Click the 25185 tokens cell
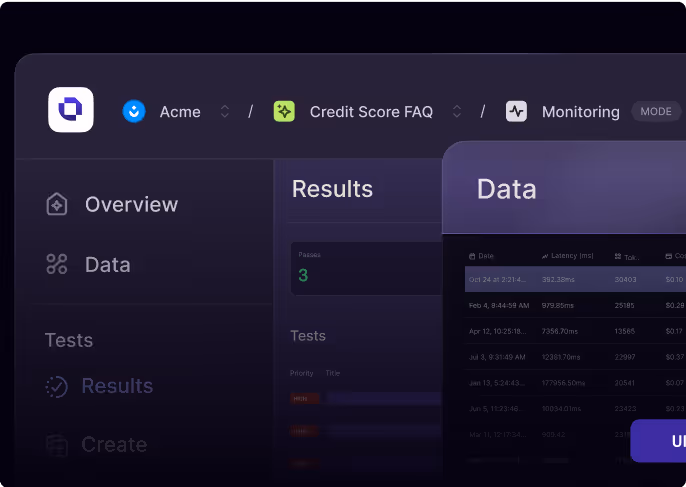The height and width of the screenshot is (487, 686). click(624, 305)
